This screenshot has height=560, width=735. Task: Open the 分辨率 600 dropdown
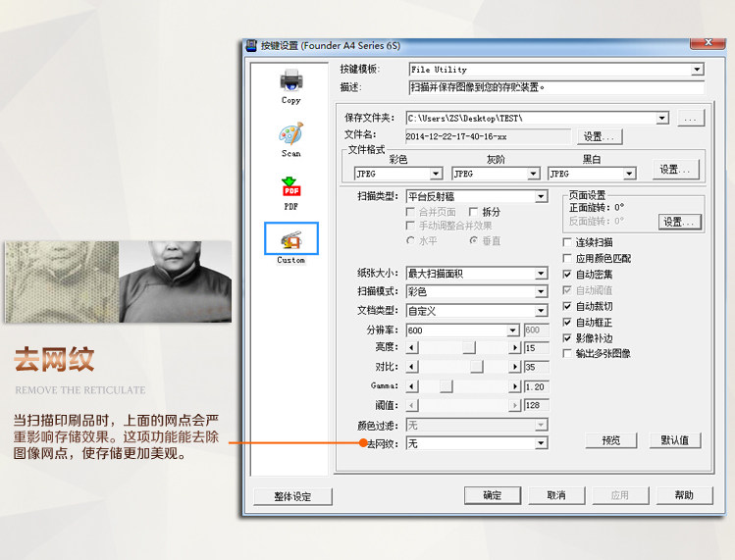(x=513, y=331)
